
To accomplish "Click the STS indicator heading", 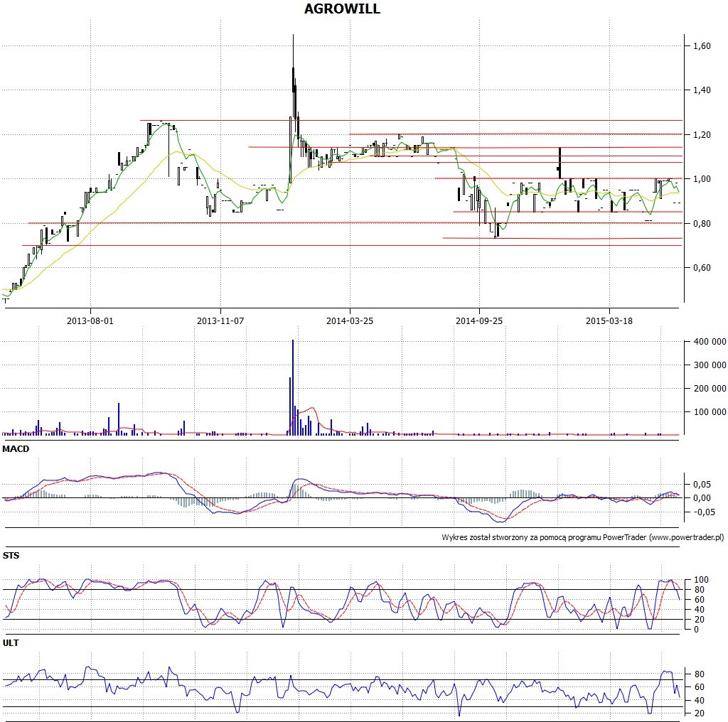I will (x=11, y=556).
